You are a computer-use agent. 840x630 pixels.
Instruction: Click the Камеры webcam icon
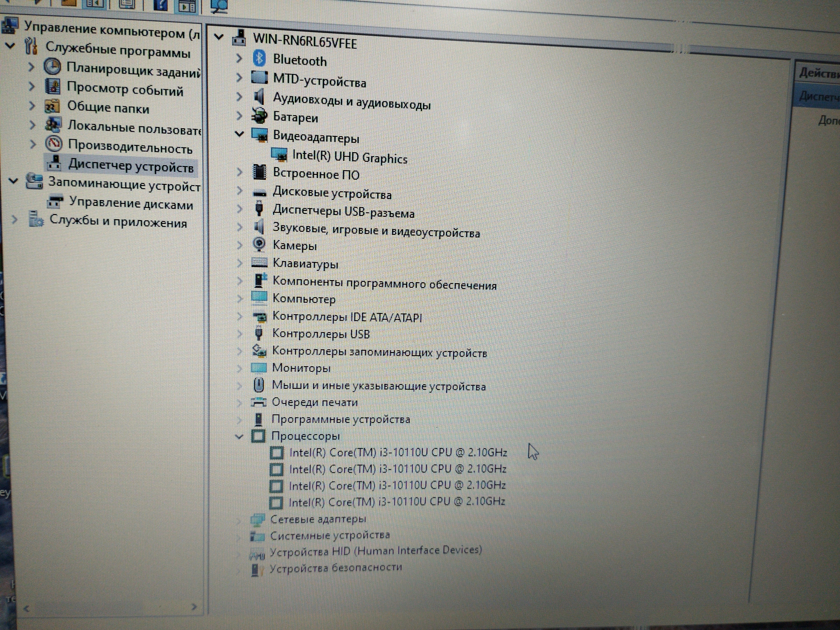pyautogui.click(x=259, y=244)
